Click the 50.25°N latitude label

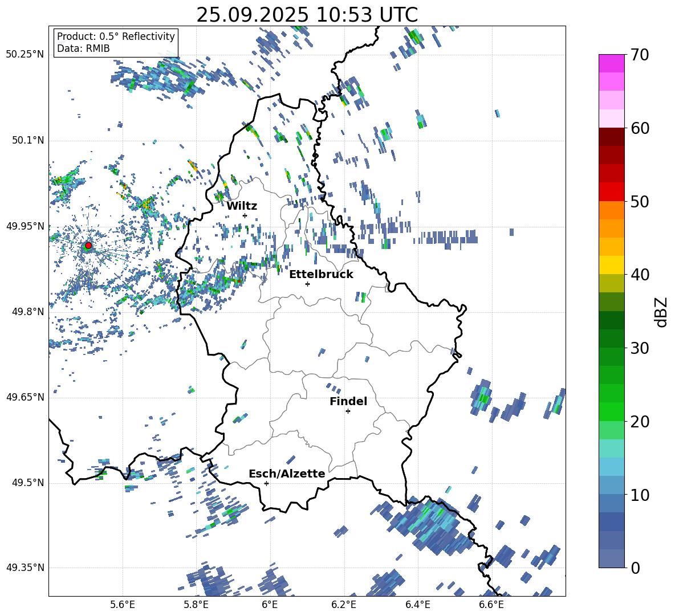click(x=25, y=55)
